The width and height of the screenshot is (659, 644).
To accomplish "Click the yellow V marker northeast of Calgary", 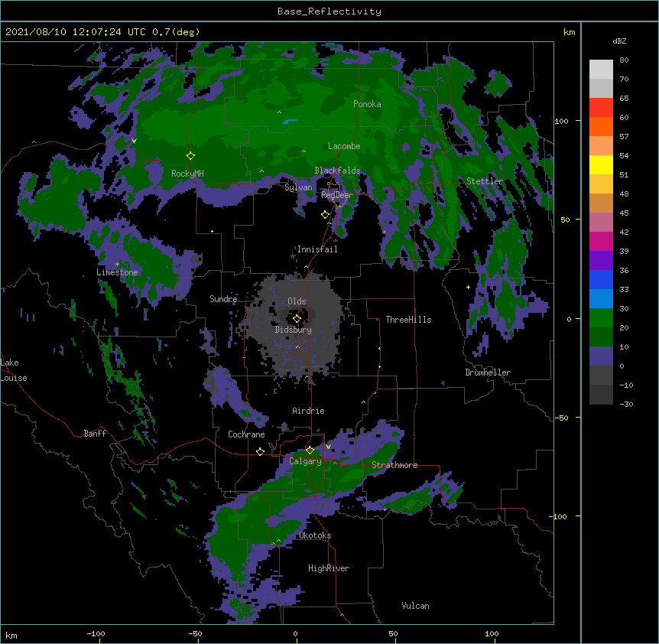I will click(x=328, y=447).
